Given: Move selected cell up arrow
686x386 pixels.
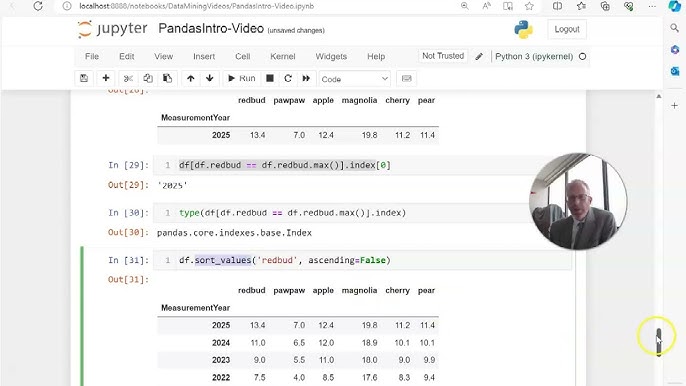Looking at the screenshot, I should click(x=190, y=78).
